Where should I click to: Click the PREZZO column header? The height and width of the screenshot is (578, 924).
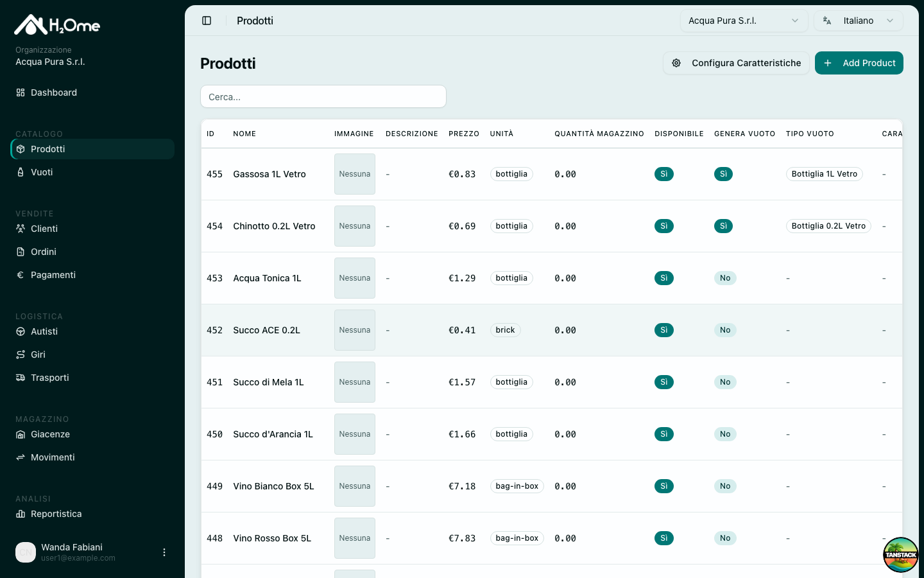(464, 134)
